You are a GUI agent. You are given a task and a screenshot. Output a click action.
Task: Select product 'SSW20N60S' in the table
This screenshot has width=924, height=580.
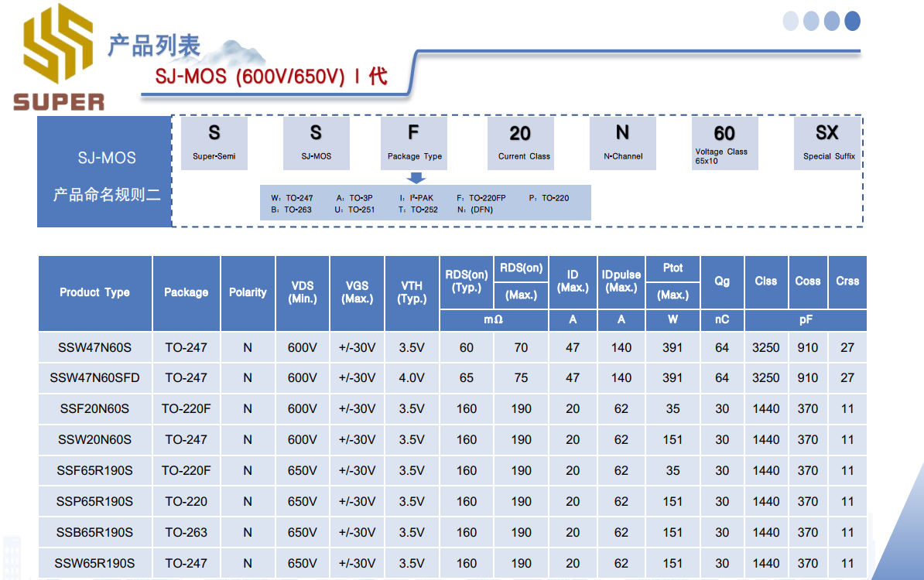[95, 440]
